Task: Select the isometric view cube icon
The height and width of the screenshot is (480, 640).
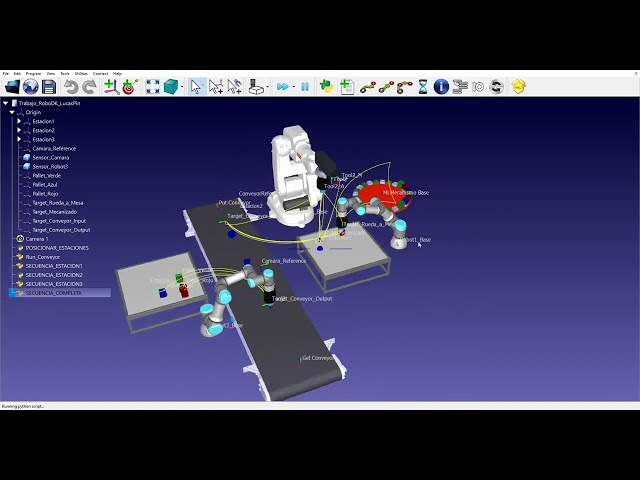Action: click(171, 87)
